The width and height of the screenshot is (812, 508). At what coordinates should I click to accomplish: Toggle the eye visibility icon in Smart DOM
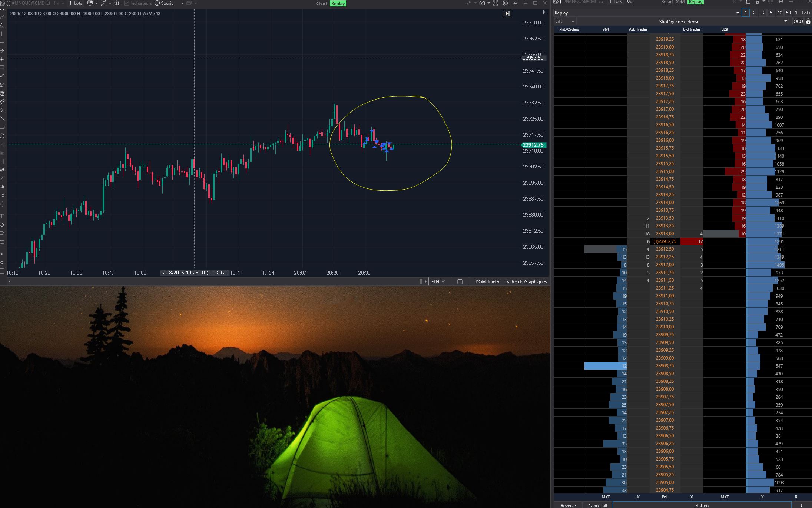(x=630, y=2)
